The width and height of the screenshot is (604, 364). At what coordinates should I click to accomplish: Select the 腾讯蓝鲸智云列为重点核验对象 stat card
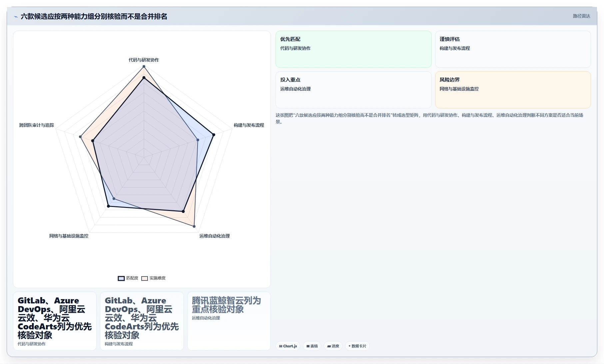(x=229, y=321)
